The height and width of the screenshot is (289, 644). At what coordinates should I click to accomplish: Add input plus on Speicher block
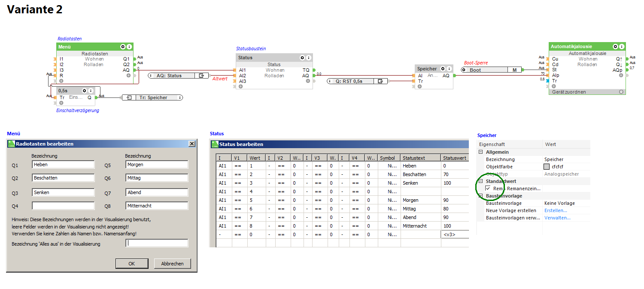419,86
